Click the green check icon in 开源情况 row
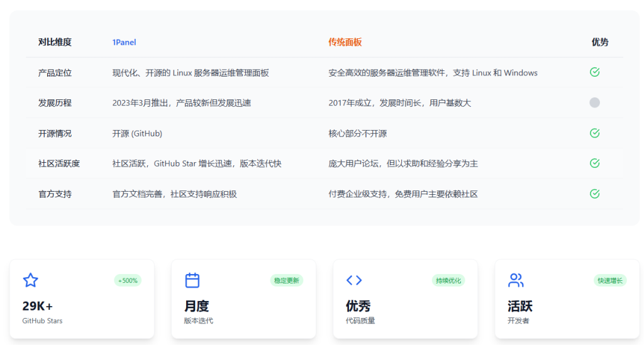This screenshot has width=644, height=345. 594,133
